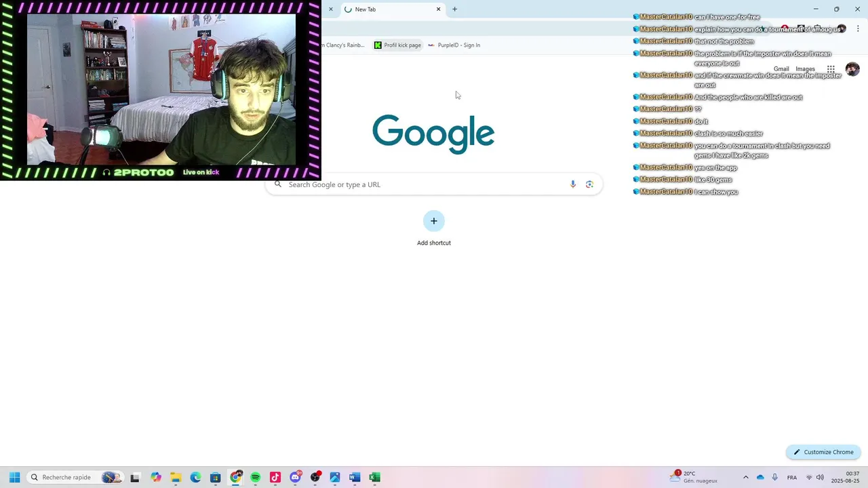Click the tray microphone icon
The width and height of the screenshot is (868, 488).
[775, 477]
